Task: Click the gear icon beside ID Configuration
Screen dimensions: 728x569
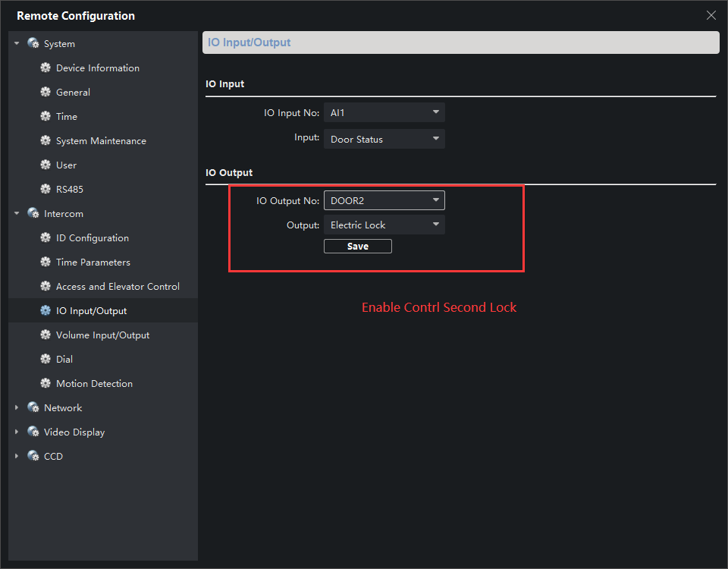Action: pos(45,237)
